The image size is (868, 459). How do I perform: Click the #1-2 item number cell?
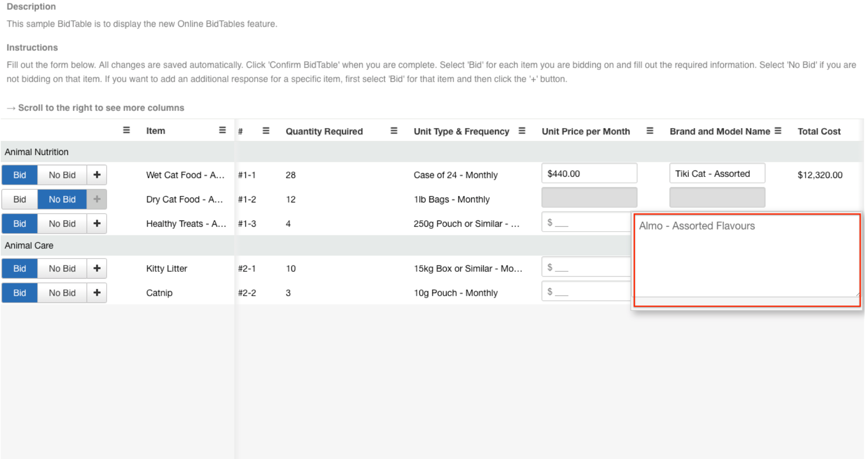click(247, 199)
